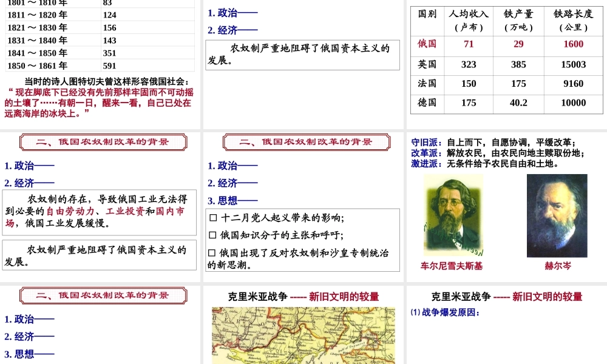Click the 1831～1840年 row label
The height and width of the screenshot is (364, 607).
click(x=38, y=40)
